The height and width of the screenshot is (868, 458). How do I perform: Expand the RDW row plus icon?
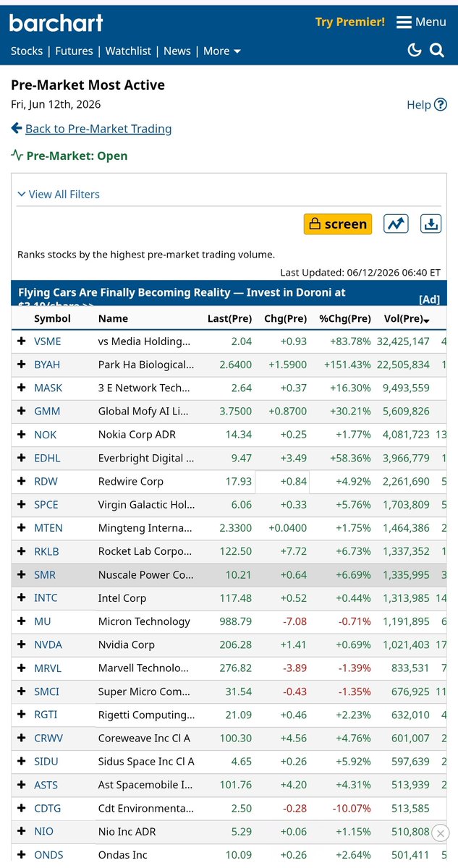[x=22, y=481]
